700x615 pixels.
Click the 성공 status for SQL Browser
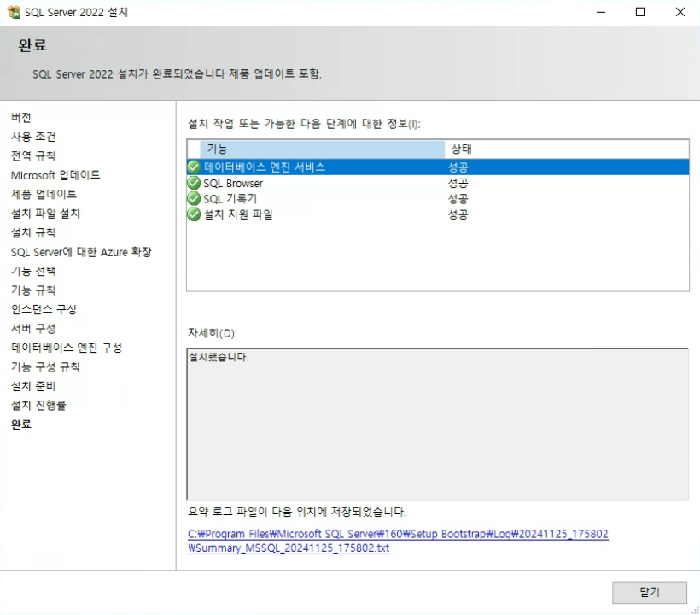tap(458, 183)
